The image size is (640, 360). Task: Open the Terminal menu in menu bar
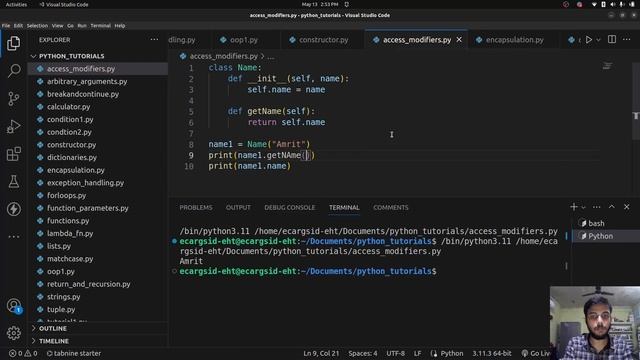(100, 26)
